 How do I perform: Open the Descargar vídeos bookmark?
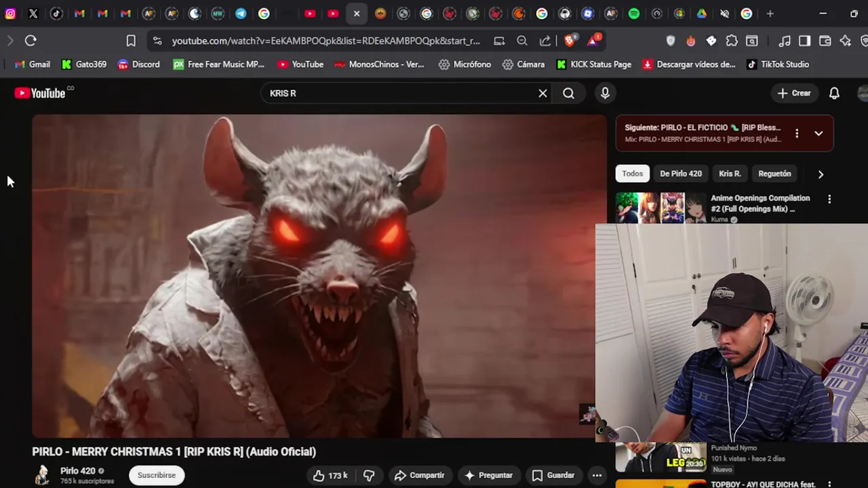(x=688, y=64)
